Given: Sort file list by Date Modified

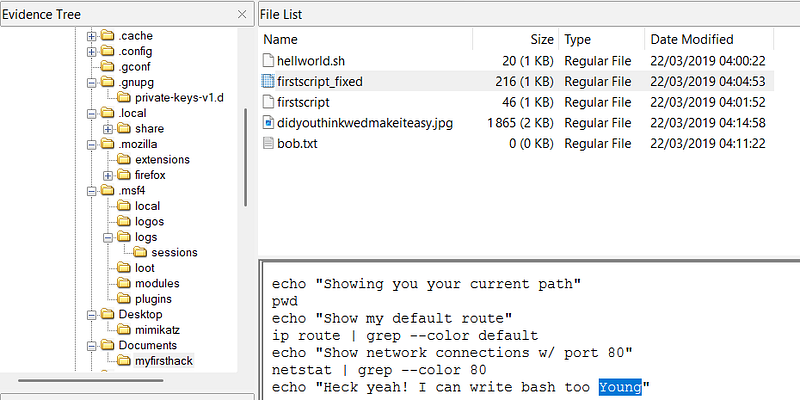Looking at the screenshot, I should pos(692,40).
